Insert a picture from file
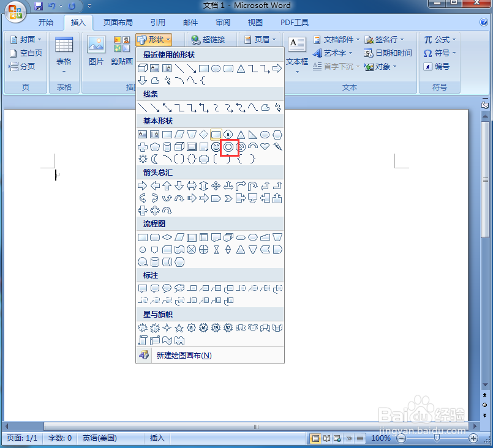The width and height of the screenshot is (493, 448). 96,51
